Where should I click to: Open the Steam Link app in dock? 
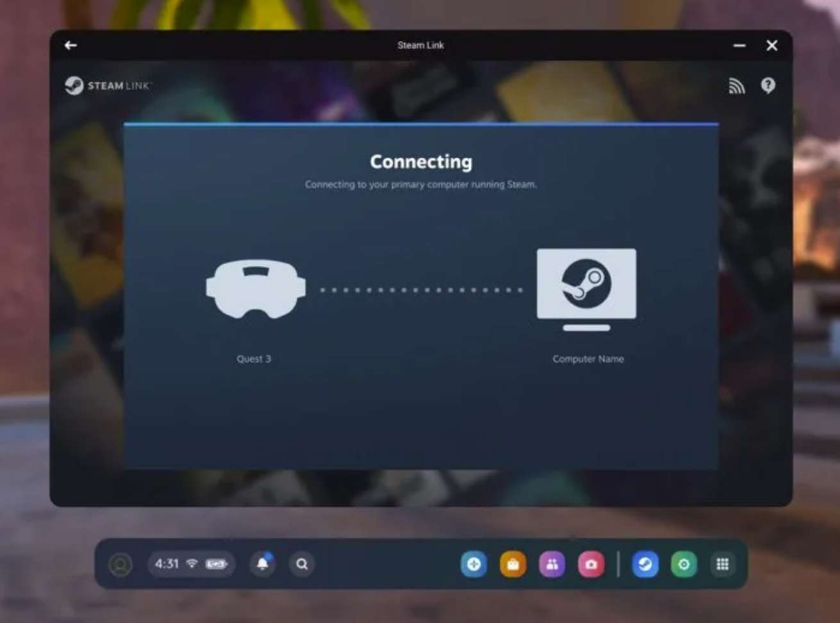(645, 564)
